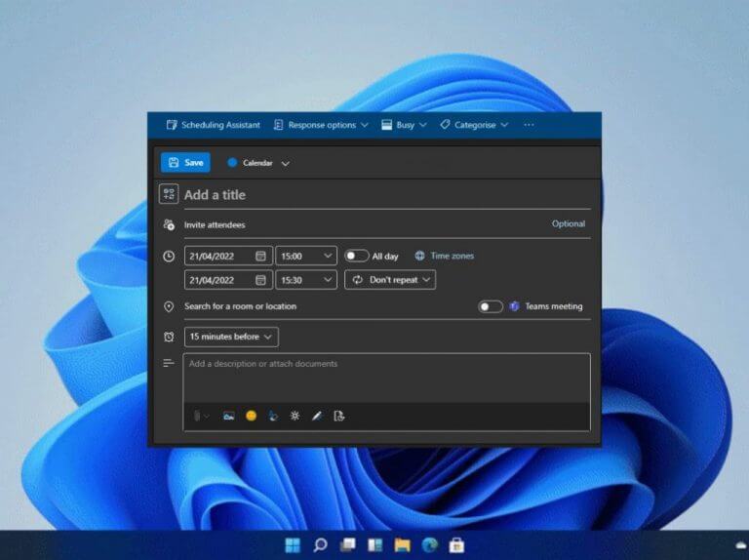Open the Windows Start menu
749x560 pixels.
pyautogui.click(x=293, y=545)
